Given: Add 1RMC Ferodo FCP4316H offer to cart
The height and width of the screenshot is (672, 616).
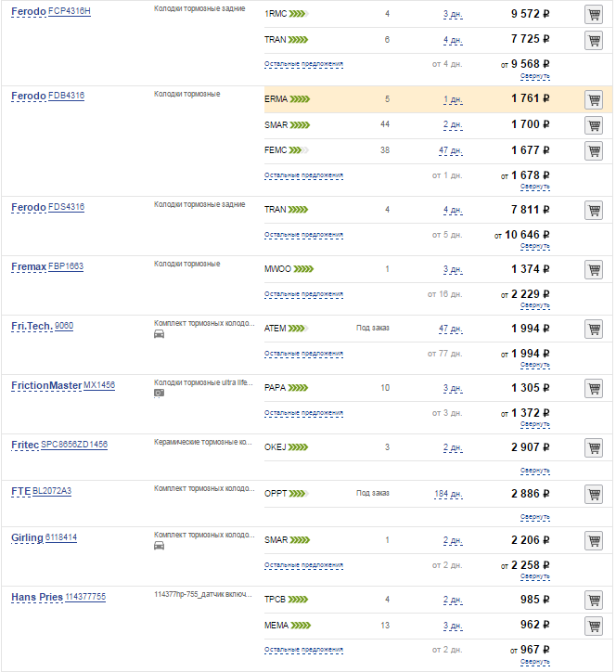Looking at the screenshot, I should [x=594, y=14].
